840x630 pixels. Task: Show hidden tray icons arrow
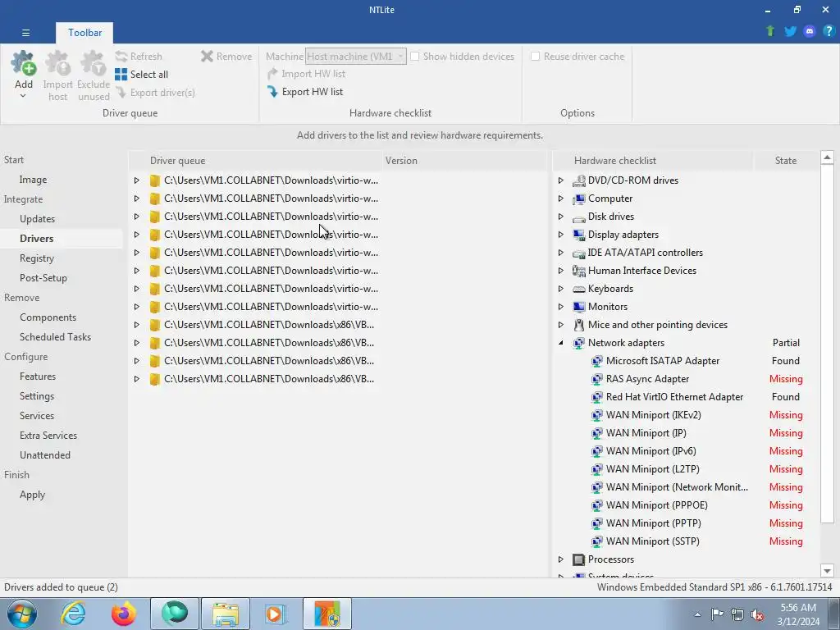pos(697,614)
